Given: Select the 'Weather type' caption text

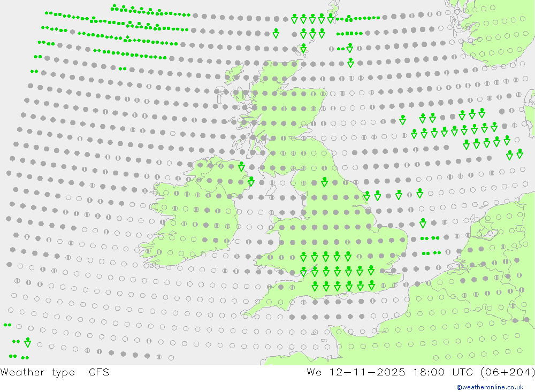Looking at the screenshot, I should (x=37, y=372).
